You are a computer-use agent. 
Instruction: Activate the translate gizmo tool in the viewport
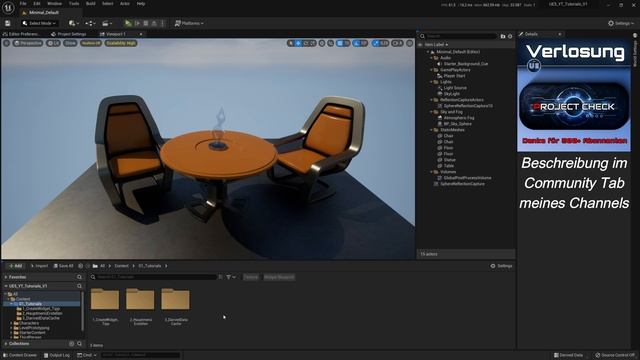coord(298,43)
